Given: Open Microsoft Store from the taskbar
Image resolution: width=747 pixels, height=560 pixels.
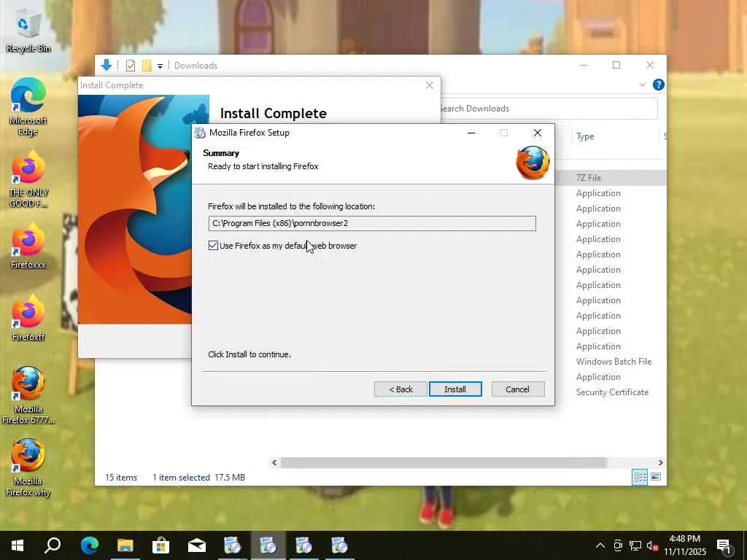Looking at the screenshot, I should (x=160, y=545).
